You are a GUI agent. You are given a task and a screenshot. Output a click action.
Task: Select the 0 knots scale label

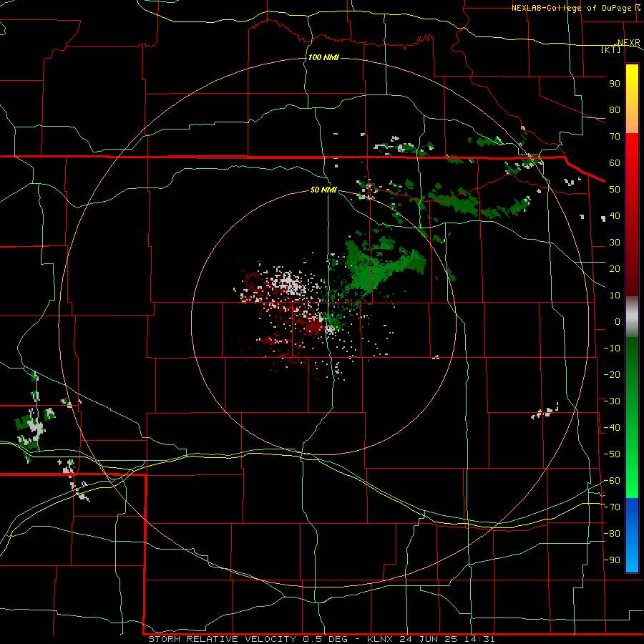(x=618, y=322)
